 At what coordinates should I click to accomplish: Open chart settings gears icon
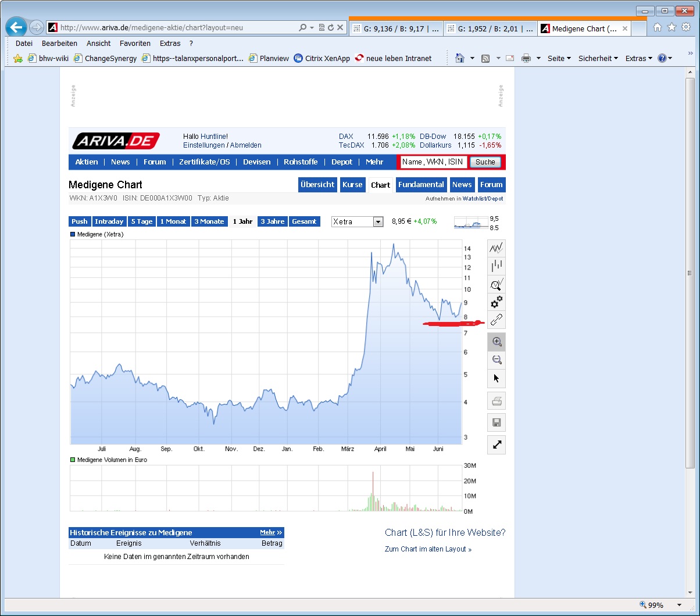496,302
